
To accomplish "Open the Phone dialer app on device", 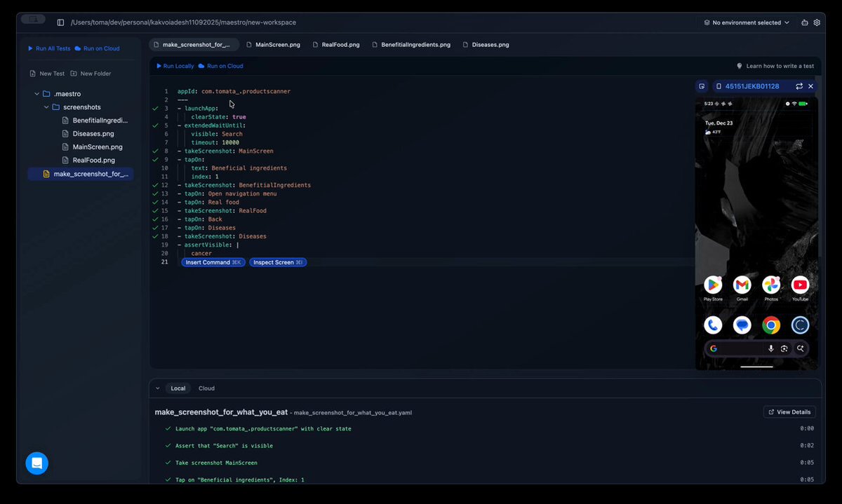I will pyautogui.click(x=713, y=325).
